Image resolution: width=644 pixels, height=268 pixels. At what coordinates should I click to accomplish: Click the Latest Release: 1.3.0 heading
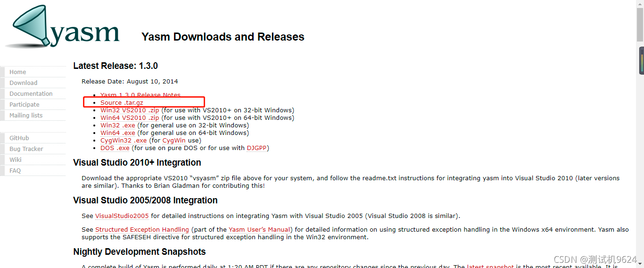click(116, 66)
